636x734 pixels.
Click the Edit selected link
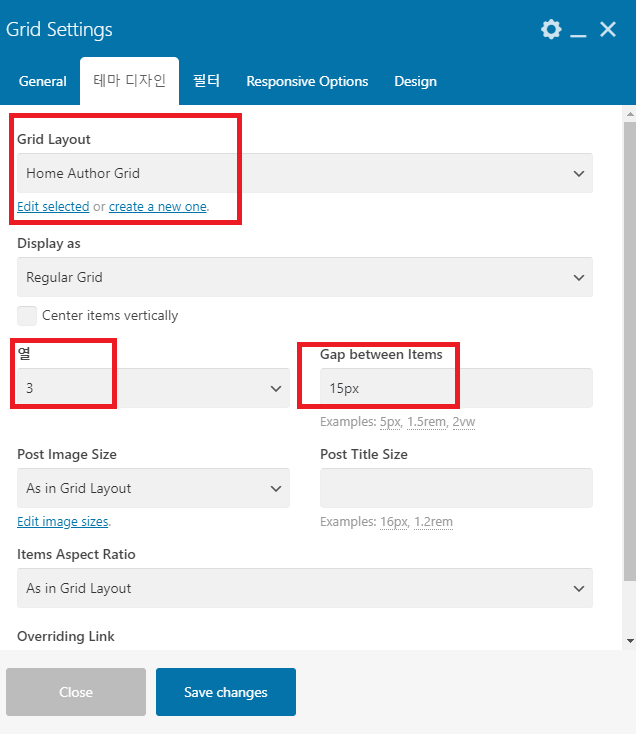(x=53, y=206)
